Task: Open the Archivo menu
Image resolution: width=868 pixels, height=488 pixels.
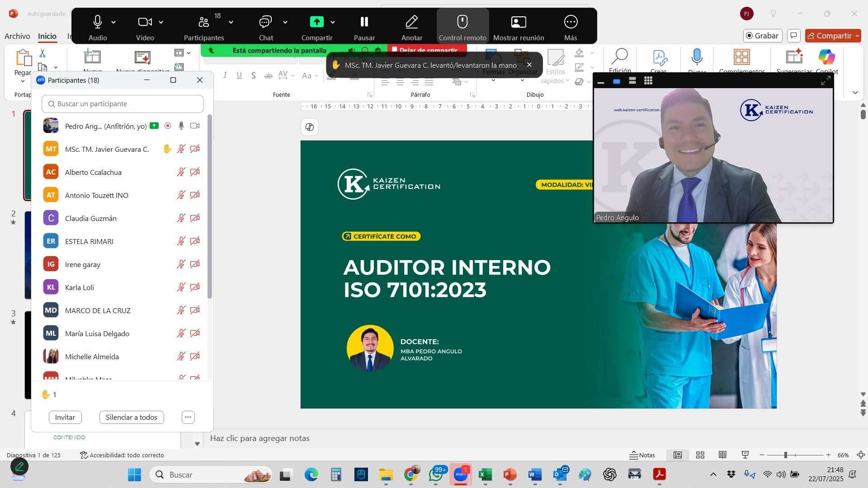Action: [17, 36]
